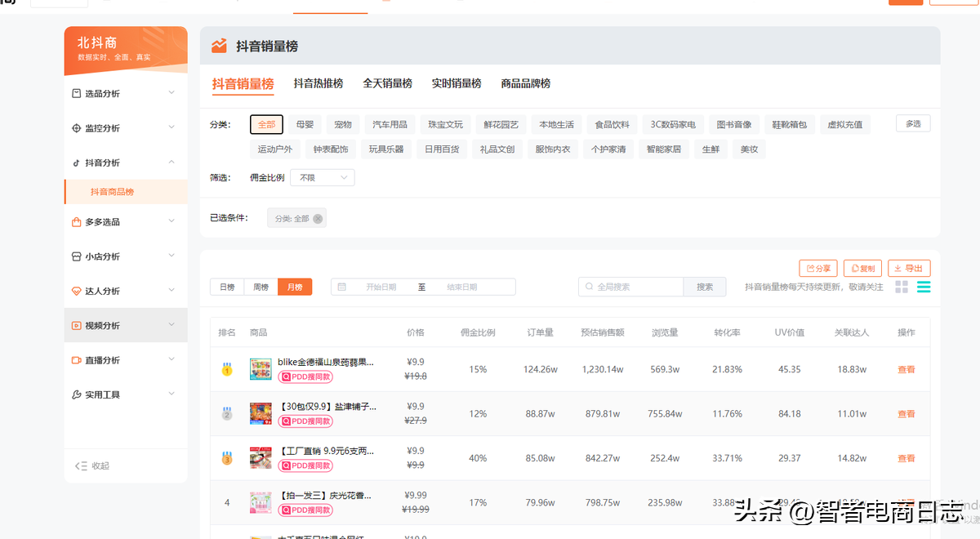The width and height of the screenshot is (980, 539).
Task: Click 查看 for 盐津铺子 row
Action: pos(906,414)
